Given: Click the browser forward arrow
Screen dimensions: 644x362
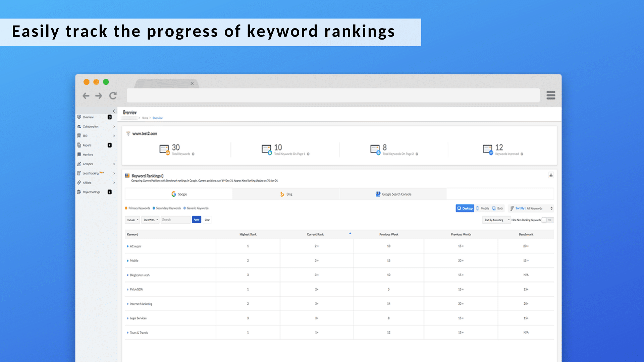Looking at the screenshot, I should pyautogui.click(x=99, y=96).
